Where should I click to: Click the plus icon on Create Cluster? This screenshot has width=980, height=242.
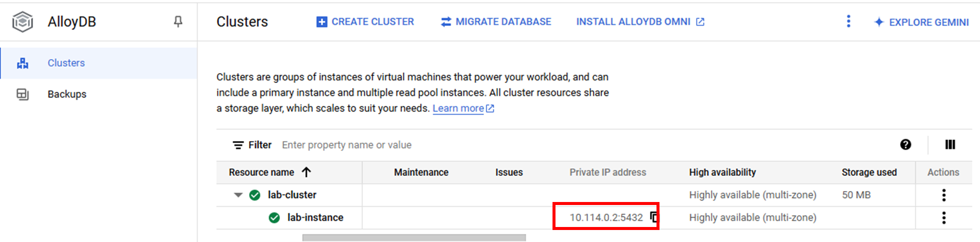coord(321,22)
